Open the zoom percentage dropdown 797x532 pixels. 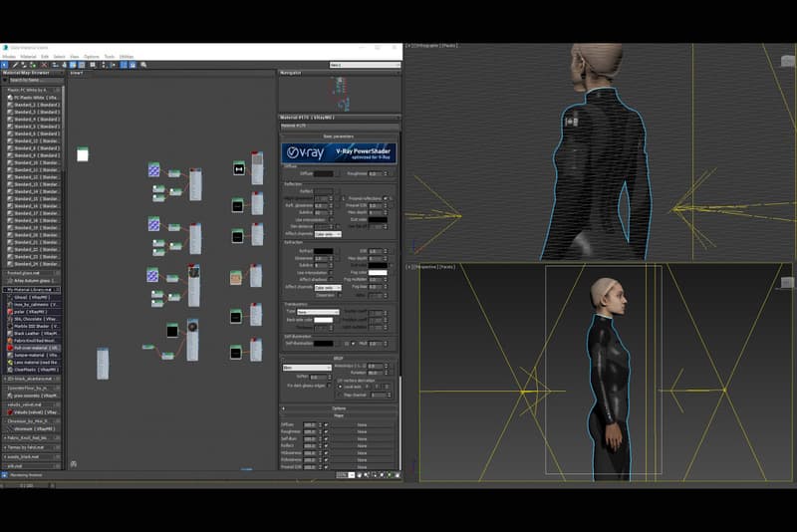(352, 474)
